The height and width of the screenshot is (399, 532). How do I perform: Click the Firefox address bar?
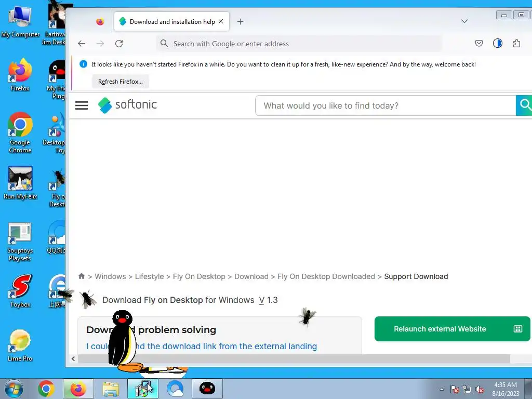299,44
